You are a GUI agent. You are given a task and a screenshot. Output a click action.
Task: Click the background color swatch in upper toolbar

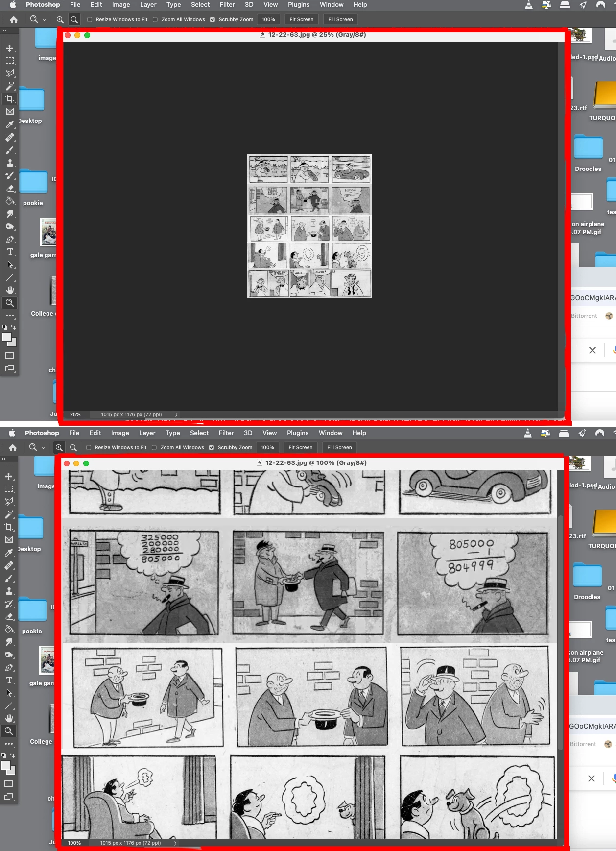[14, 343]
